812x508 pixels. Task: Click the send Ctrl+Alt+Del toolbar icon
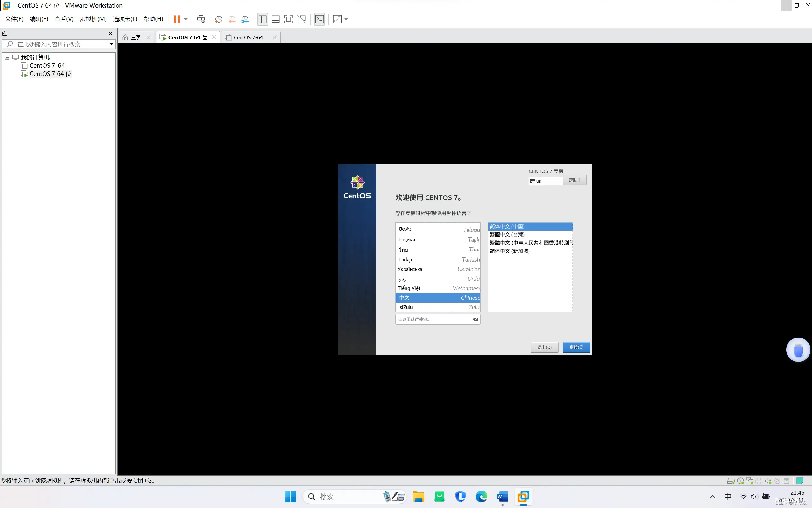pyautogui.click(x=201, y=19)
